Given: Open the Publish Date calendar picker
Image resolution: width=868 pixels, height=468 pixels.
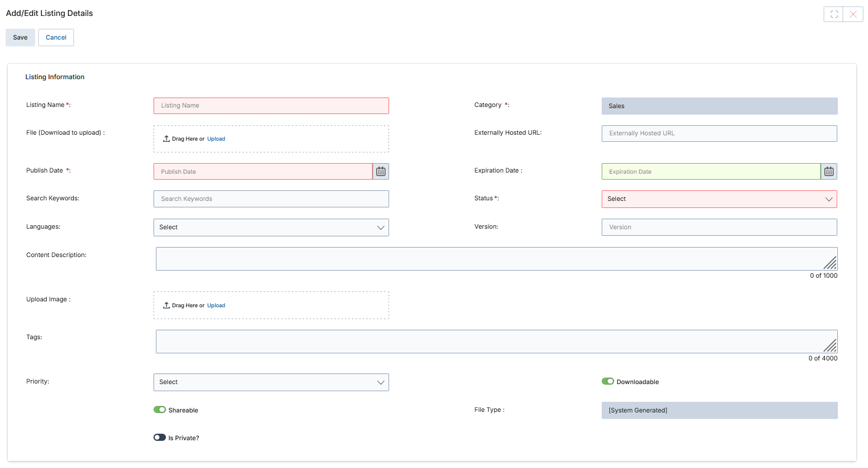Looking at the screenshot, I should 381,171.
